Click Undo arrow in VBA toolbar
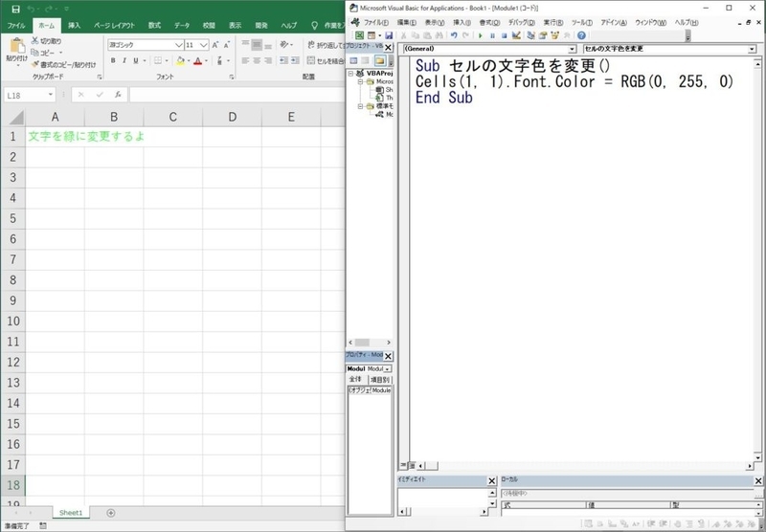The height and width of the screenshot is (532, 766). (454, 35)
